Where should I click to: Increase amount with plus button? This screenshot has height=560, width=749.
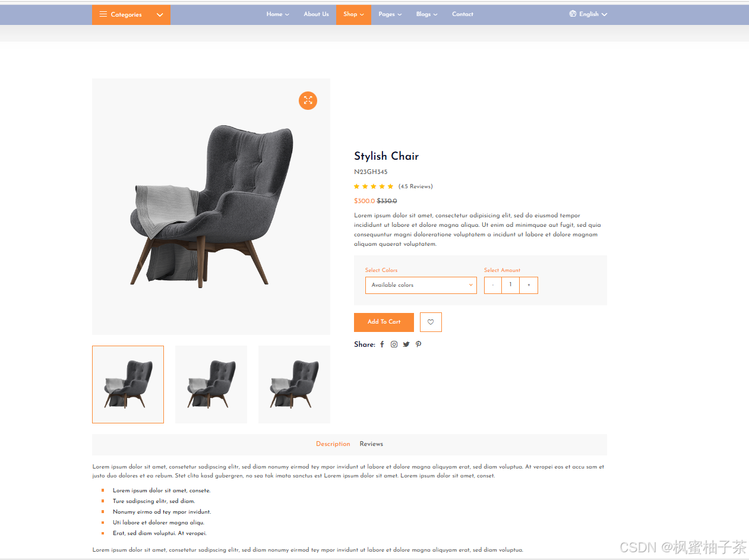pyautogui.click(x=529, y=285)
